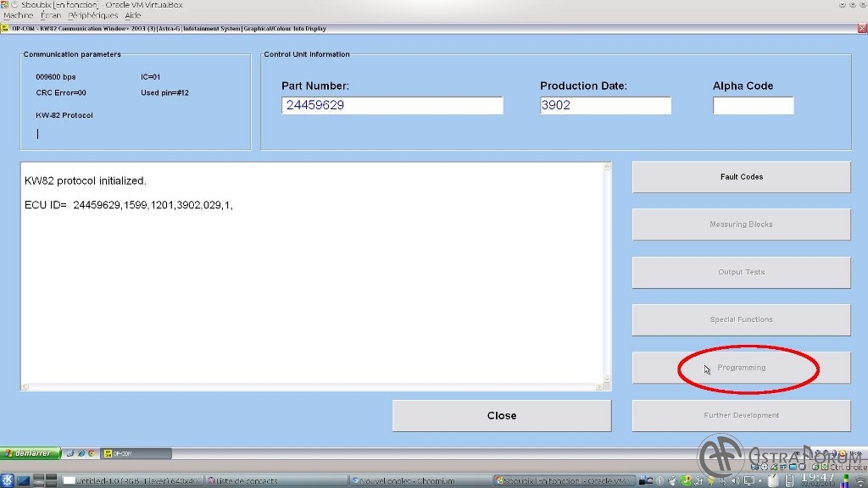Click the wireless network icon
This screenshot has width=868, height=488.
(861, 481)
